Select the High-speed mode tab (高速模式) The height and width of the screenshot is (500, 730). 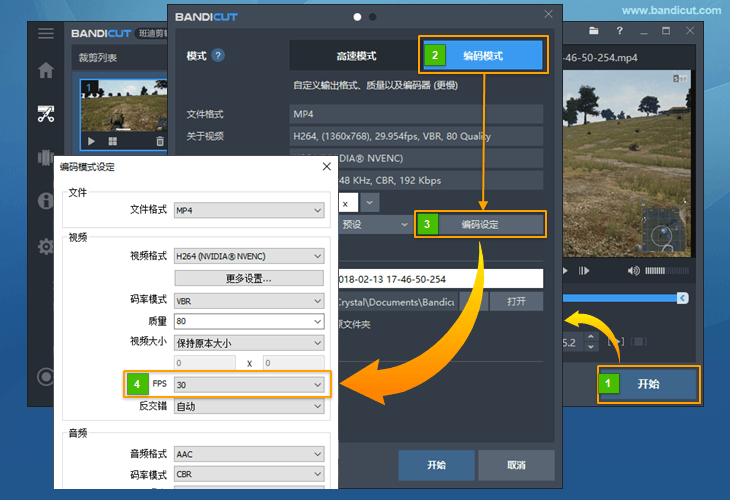(356, 56)
